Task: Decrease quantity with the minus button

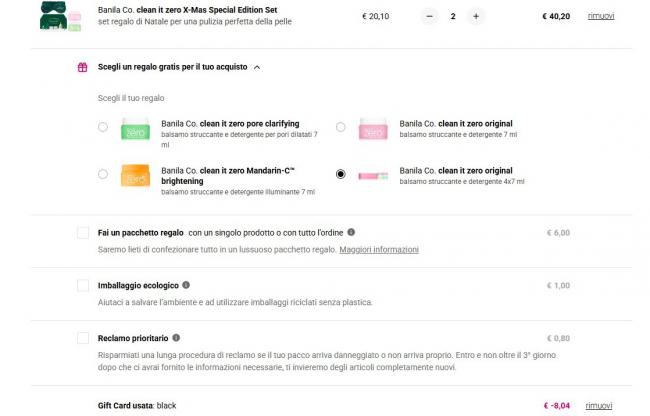Action: (x=429, y=16)
